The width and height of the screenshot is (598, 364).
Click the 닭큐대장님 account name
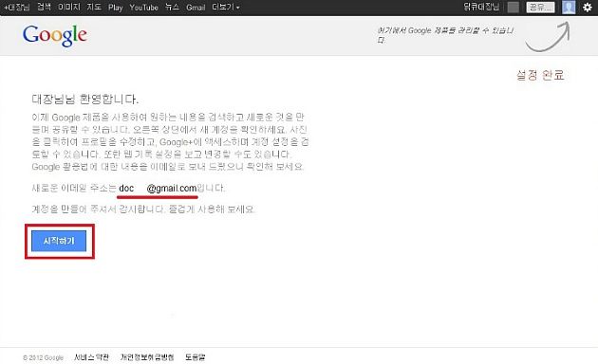click(x=481, y=7)
